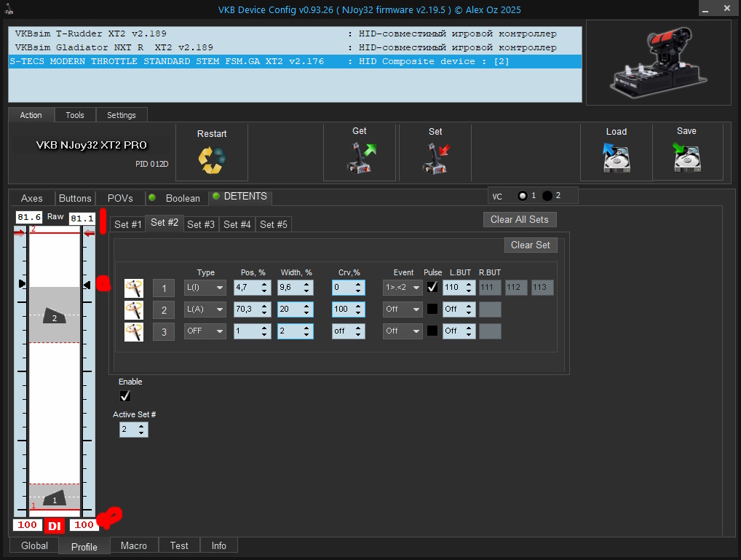The width and height of the screenshot is (741, 560).
Task: Switch to the Set #3 tab
Action: 201,224
